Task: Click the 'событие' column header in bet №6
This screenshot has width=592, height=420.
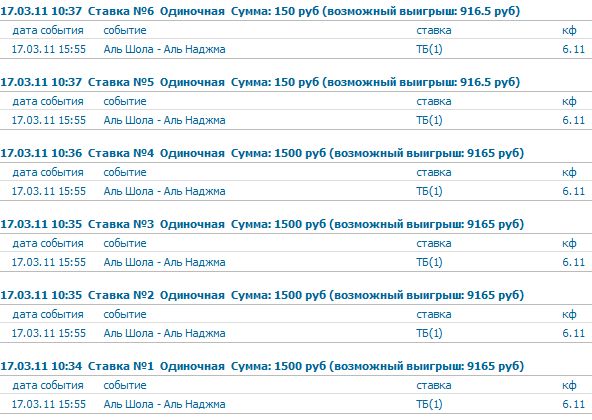Action: point(125,30)
